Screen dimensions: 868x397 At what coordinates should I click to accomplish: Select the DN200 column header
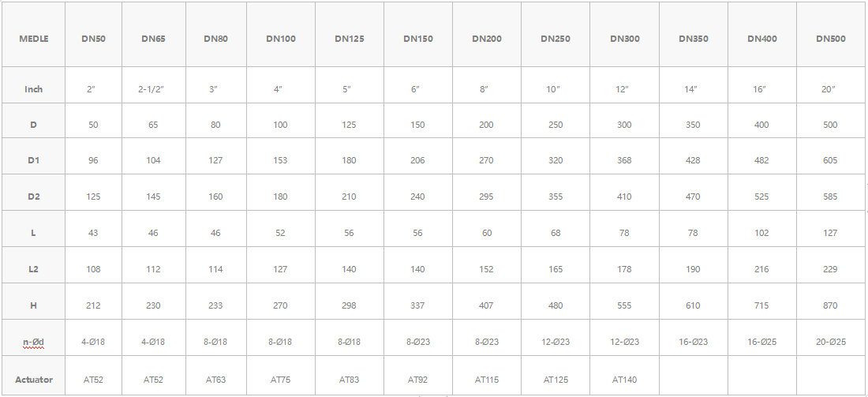[486, 39]
